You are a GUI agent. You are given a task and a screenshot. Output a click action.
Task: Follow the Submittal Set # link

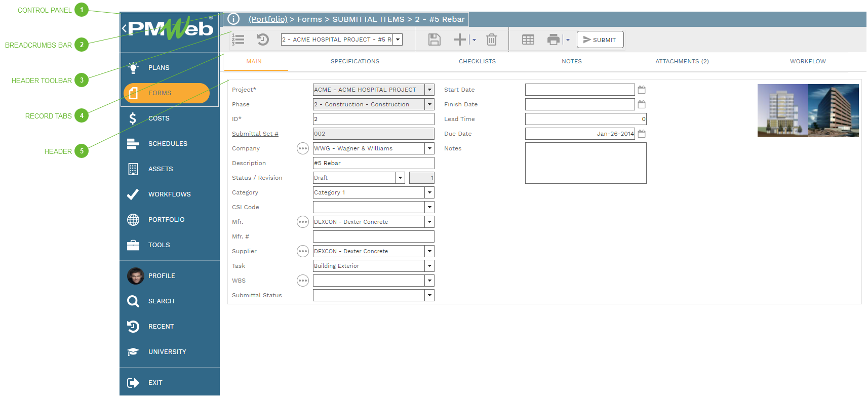pyautogui.click(x=255, y=134)
